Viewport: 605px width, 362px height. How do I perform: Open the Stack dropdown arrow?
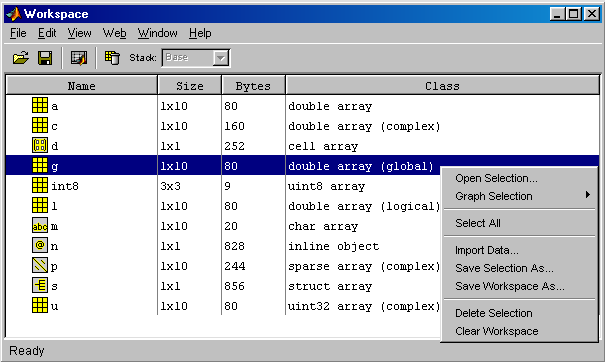(221, 58)
